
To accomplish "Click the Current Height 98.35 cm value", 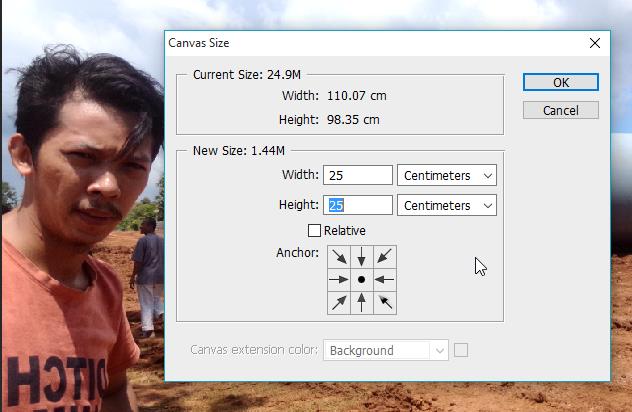I will click(353, 120).
